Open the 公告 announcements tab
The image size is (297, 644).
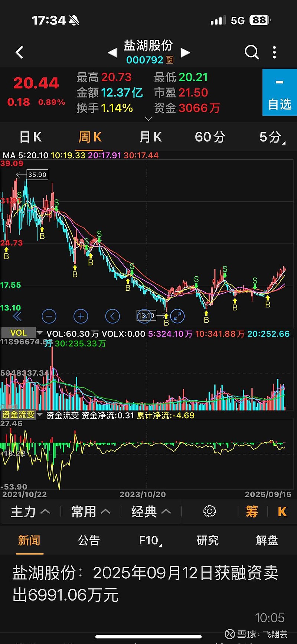89,540
